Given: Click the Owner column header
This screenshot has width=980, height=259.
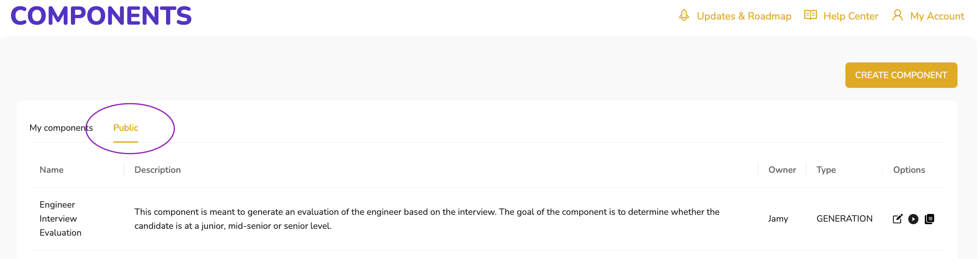Looking at the screenshot, I should pyautogui.click(x=782, y=170).
